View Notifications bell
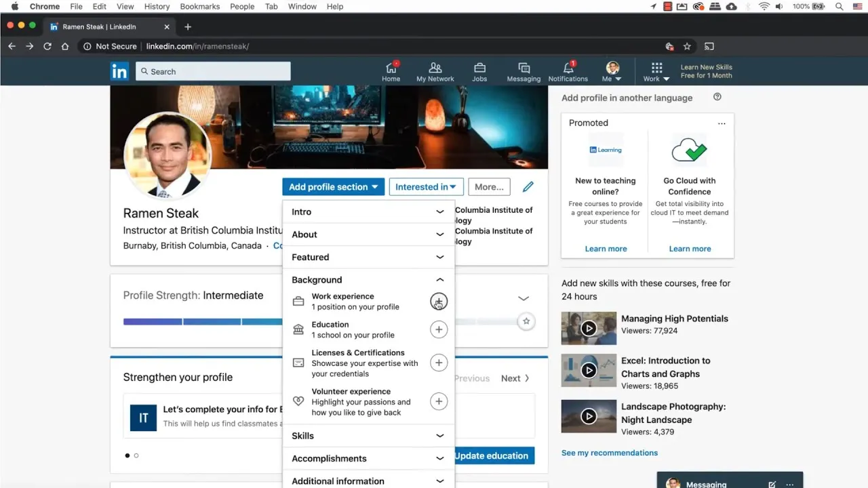 pos(568,72)
